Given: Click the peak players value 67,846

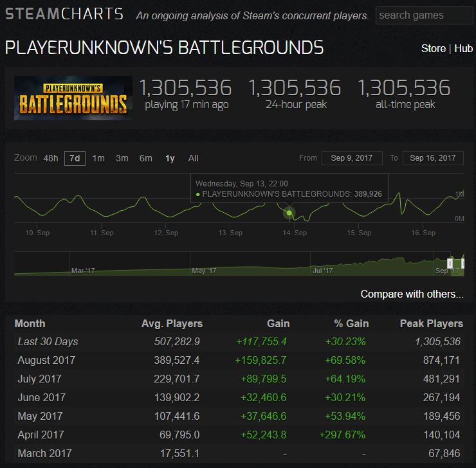Looking at the screenshot, I should [x=444, y=453].
